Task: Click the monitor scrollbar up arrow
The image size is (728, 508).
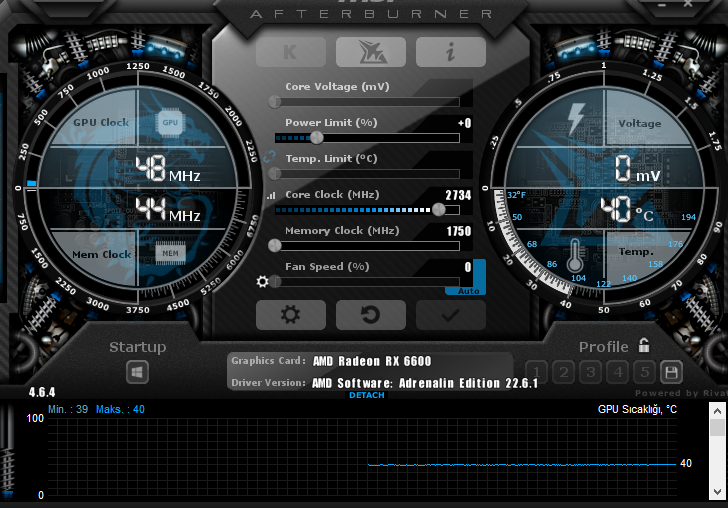Action: tap(717, 411)
